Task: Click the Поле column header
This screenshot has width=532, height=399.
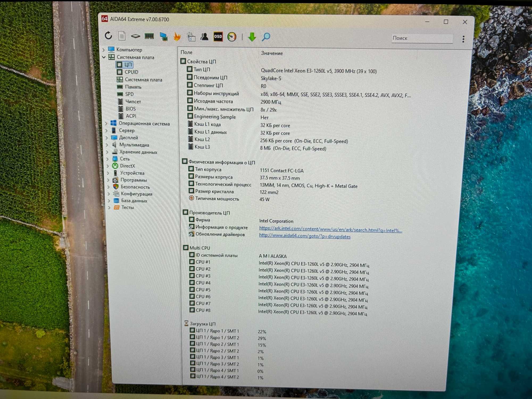Action: [186, 52]
